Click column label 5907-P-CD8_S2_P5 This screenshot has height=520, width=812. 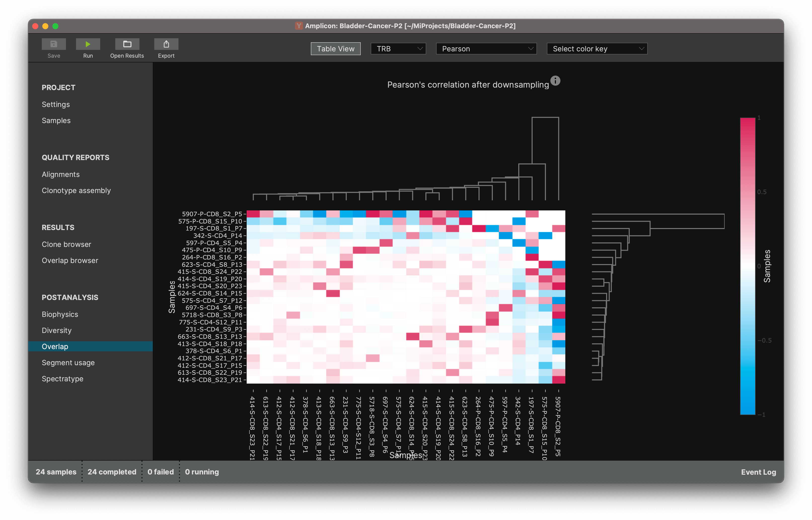558,427
